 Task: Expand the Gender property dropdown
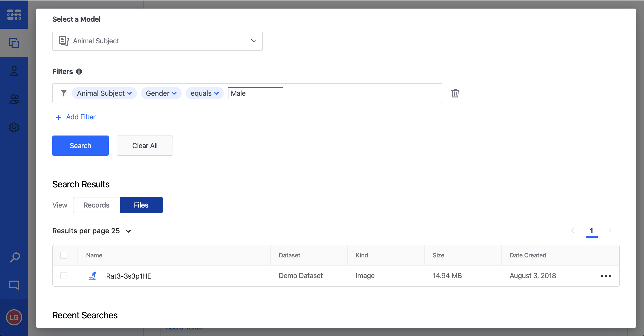point(161,93)
